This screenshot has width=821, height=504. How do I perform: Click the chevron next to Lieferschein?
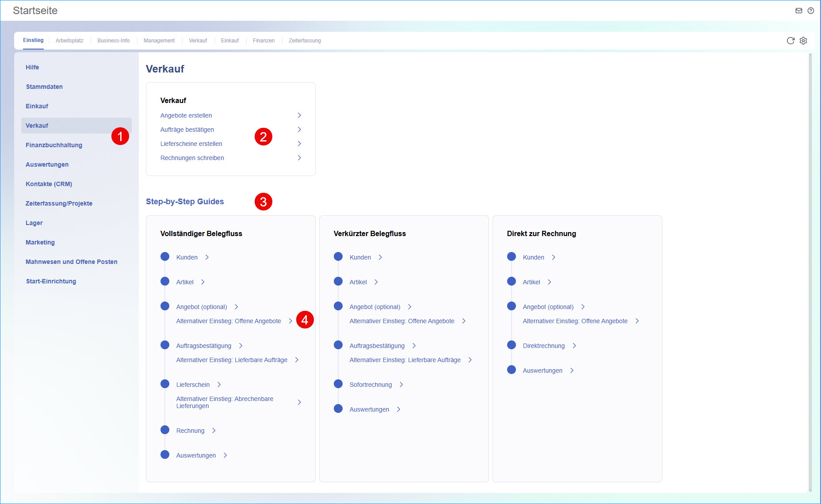point(219,385)
